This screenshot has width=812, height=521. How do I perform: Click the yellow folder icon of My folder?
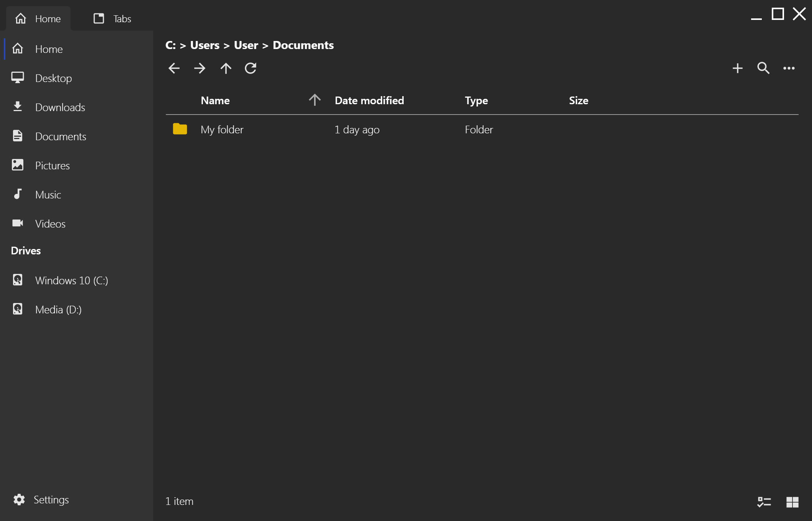point(180,129)
